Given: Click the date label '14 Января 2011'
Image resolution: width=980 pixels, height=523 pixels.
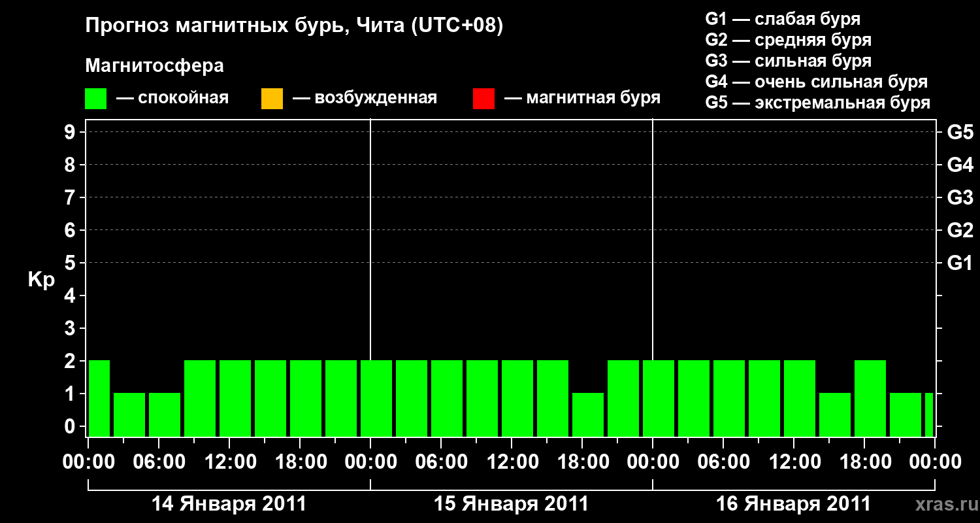Looking at the screenshot, I should tap(229, 504).
